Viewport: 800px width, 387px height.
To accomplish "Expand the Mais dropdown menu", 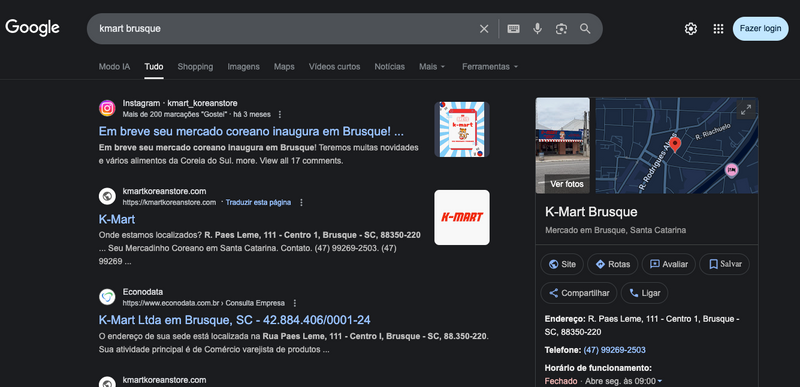I will click(x=432, y=67).
